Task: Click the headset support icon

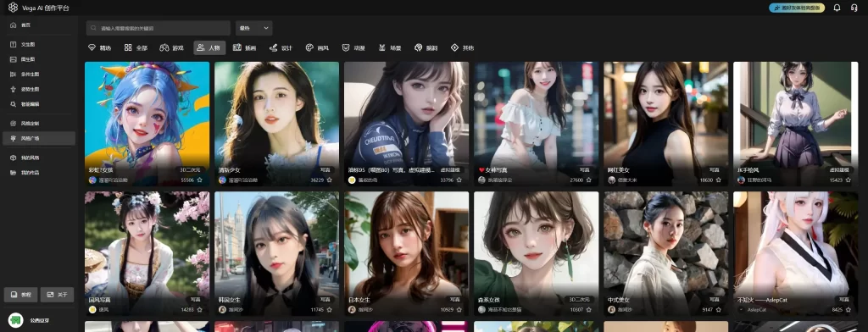Action: coord(854,8)
